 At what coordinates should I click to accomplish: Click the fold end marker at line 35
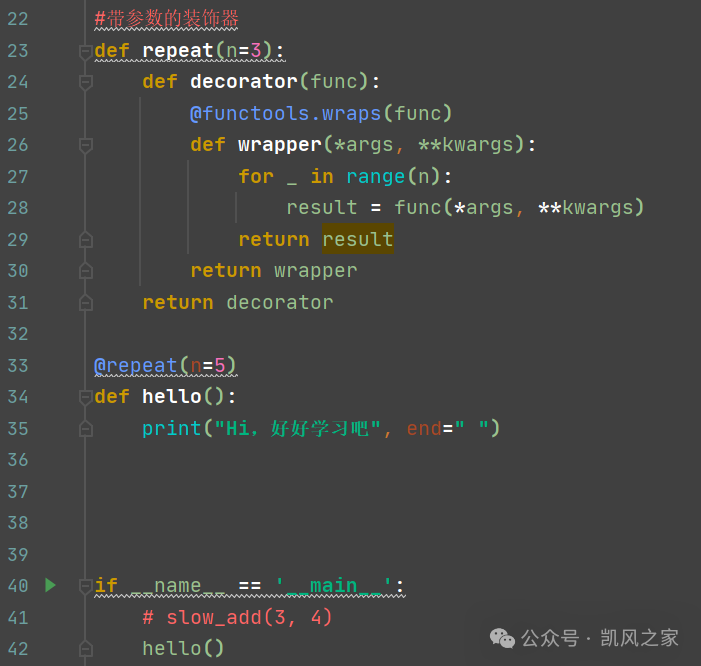(85, 429)
